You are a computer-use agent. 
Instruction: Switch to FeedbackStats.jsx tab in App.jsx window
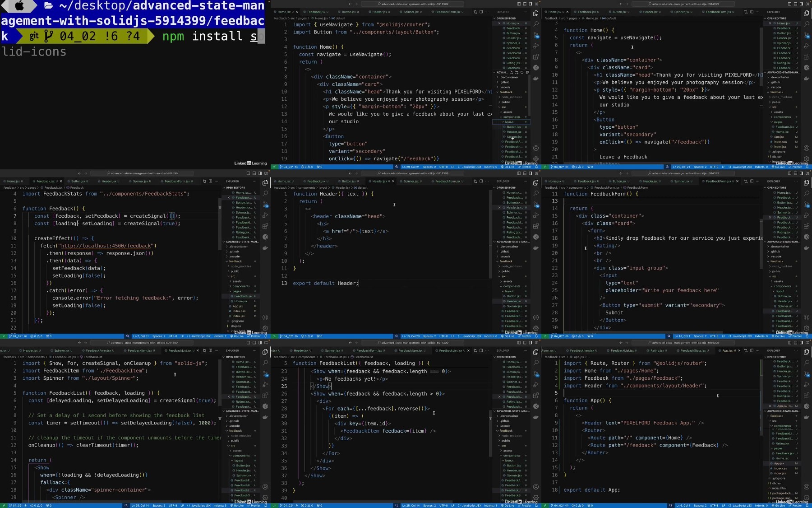(694, 350)
